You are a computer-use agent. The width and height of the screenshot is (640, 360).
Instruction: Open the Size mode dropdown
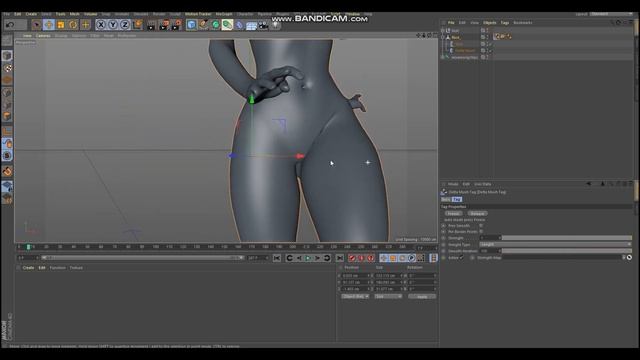click(388, 296)
